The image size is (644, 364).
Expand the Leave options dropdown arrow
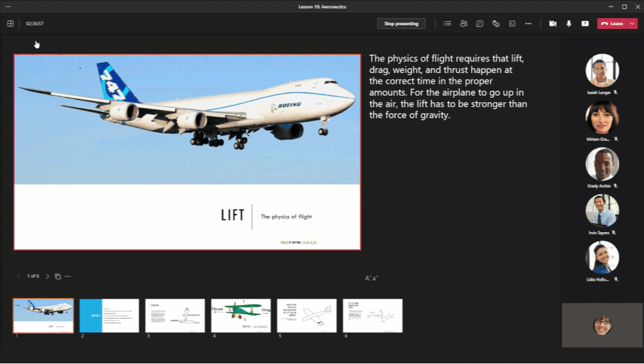pyautogui.click(x=632, y=23)
